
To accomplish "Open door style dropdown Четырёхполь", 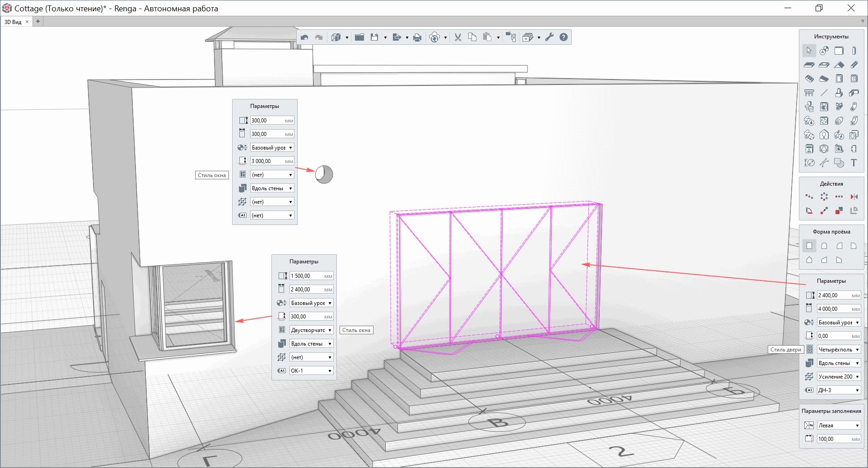I will pos(839,350).
